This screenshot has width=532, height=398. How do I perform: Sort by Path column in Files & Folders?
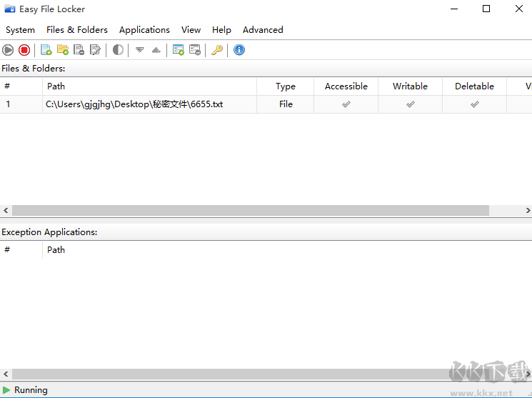click(x=150, y=86)
